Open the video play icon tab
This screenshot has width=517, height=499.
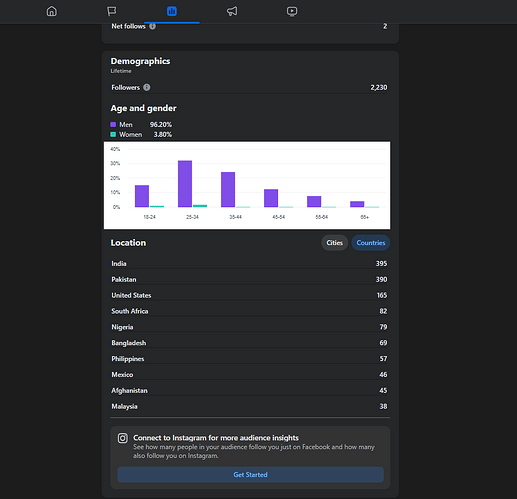click(292, 11)
